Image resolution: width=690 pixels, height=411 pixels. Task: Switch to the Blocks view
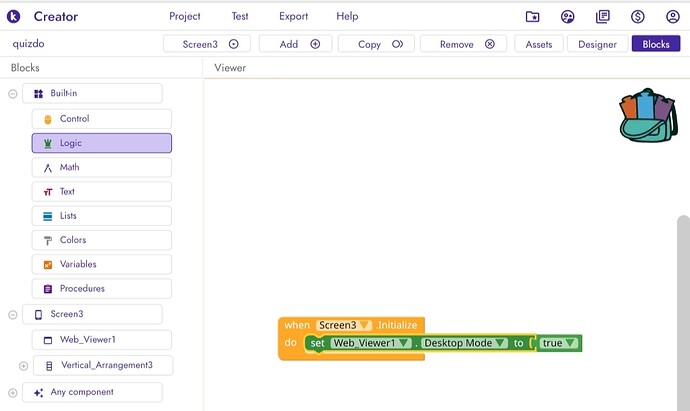coord(656,44)
